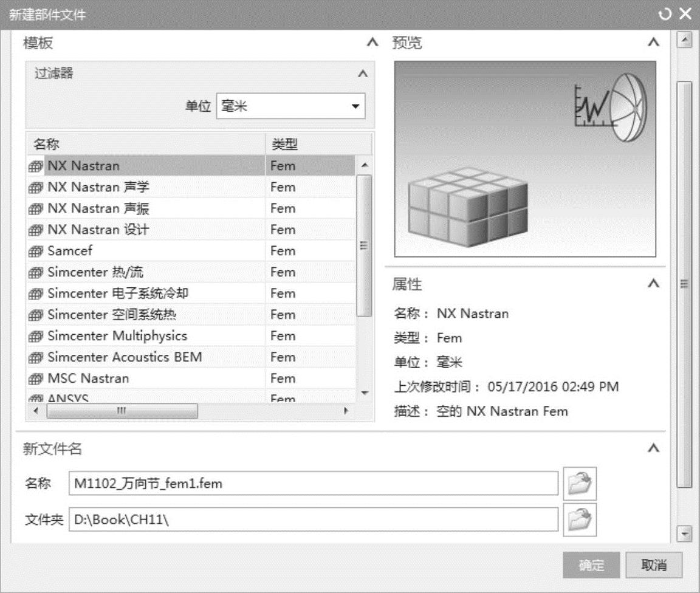Select Simcenter Acoustics BEM template

pos(191,357)
